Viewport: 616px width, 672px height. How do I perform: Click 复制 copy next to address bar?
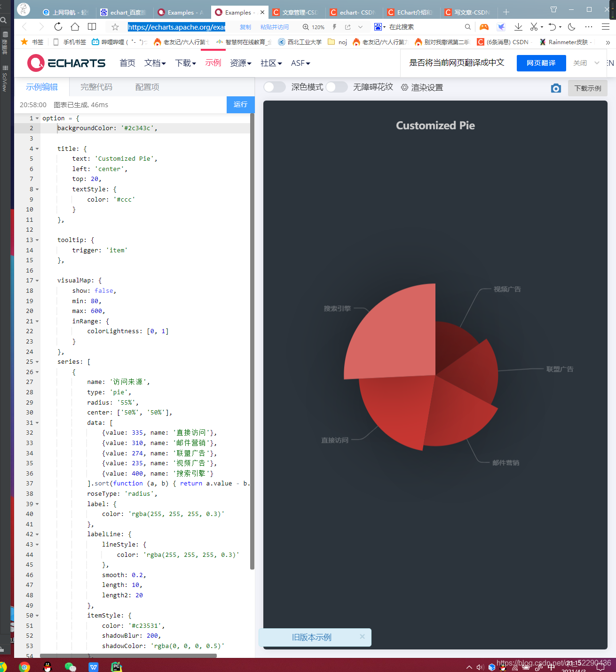245,27
